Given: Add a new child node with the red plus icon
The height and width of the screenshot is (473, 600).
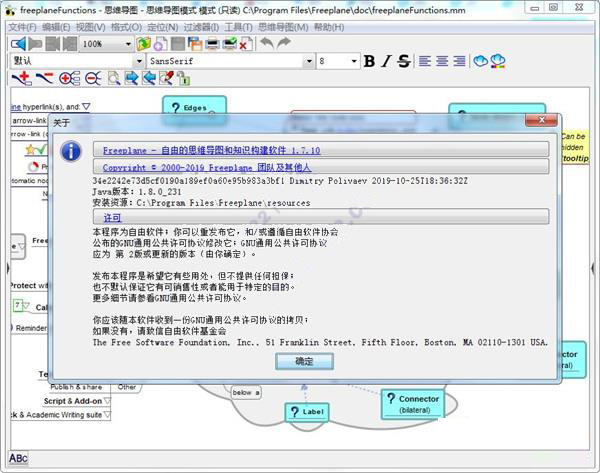Looking at the screenshot, I should [x=22, y=78].
